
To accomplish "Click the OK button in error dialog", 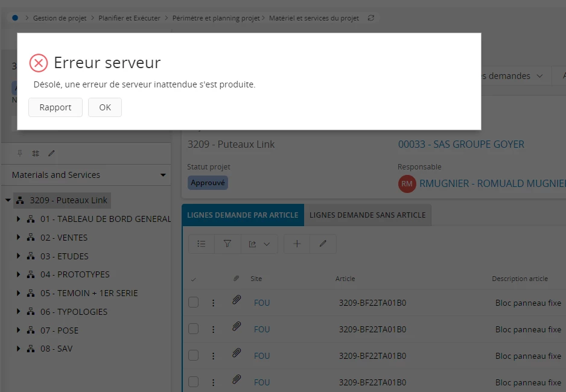I will coord(104,107).
